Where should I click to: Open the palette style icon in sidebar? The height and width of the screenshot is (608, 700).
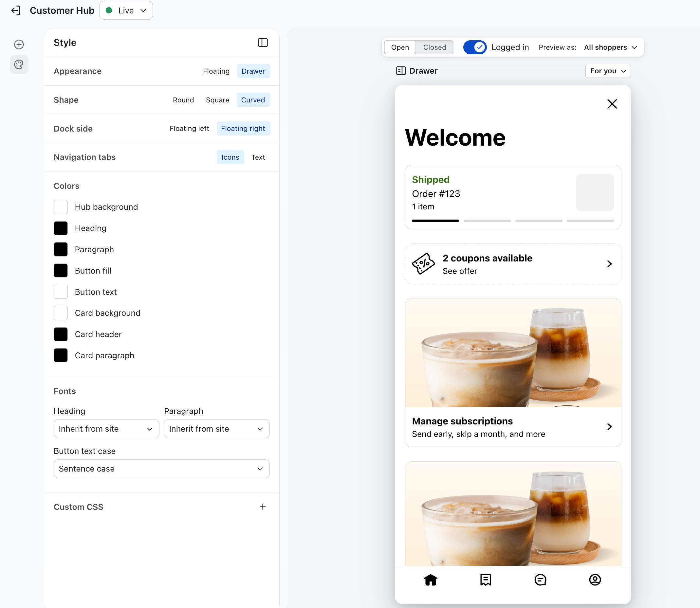(19, 64)
